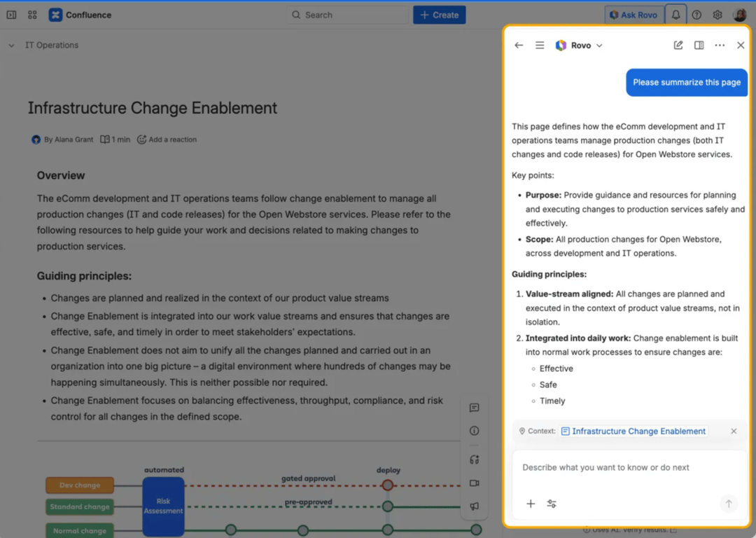Open the page comments icon
The image size is (756, 538).
[474, 408]
